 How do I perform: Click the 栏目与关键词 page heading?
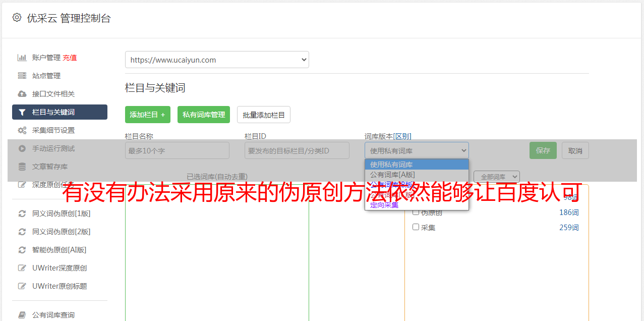pos(155,88)
